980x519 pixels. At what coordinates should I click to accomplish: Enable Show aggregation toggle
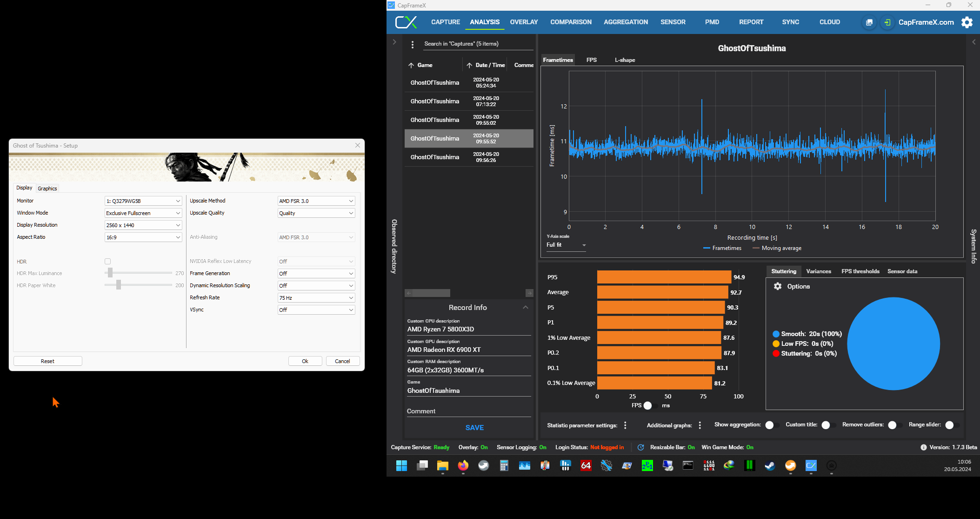click(772, 425)
